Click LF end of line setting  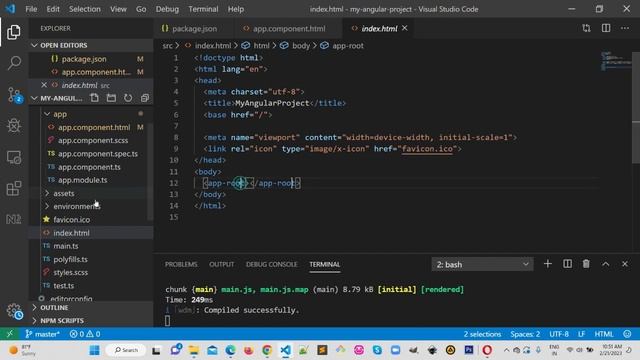coord(582,334)
